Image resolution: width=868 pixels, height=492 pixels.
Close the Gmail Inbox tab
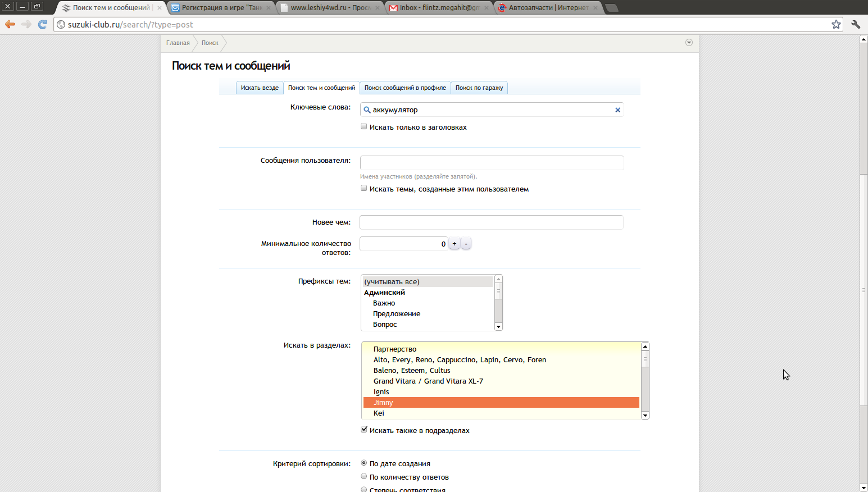click(487, 8)
